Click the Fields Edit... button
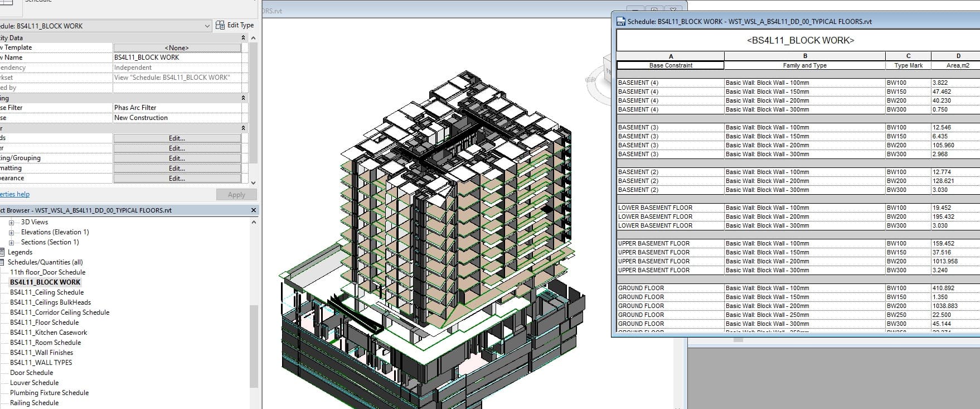This screenshot has width=980, height=409. [x=177, y=138]
